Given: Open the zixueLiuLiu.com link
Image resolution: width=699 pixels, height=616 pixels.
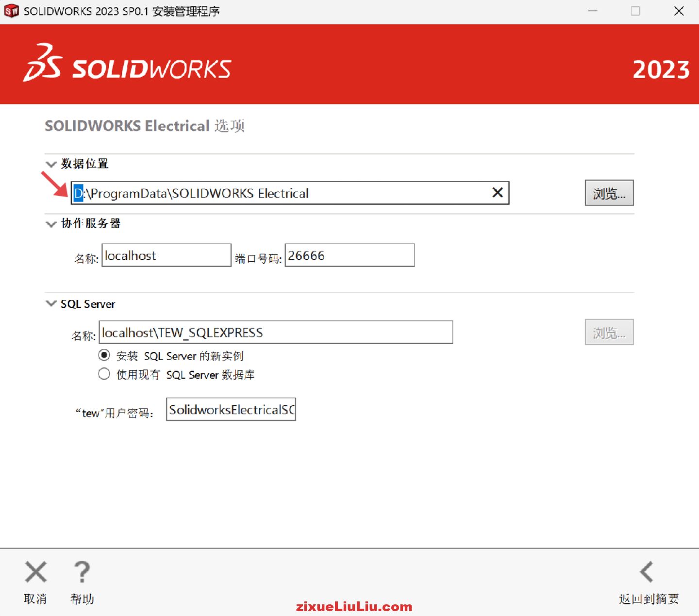Looking at the screenshot, I should click(x=354, y=606).
